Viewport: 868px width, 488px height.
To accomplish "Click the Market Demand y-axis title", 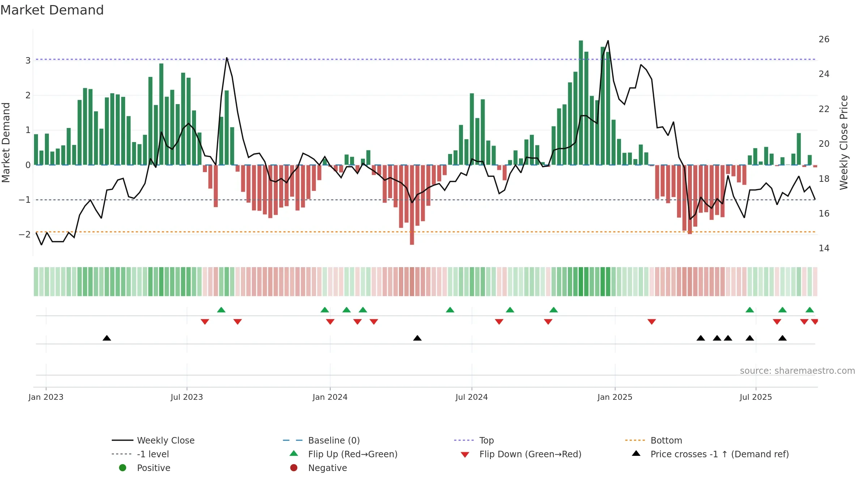I will point(6,142).
